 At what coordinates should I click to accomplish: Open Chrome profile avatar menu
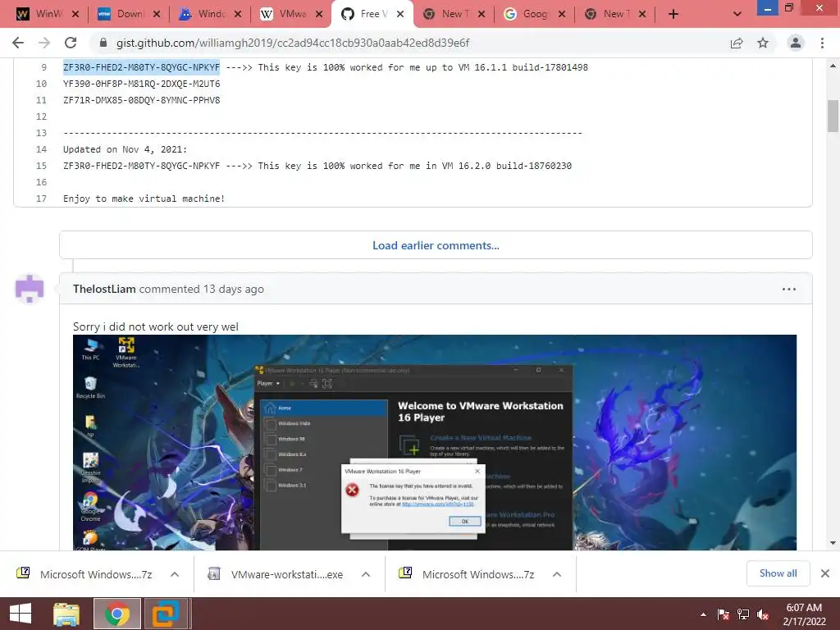796,43
